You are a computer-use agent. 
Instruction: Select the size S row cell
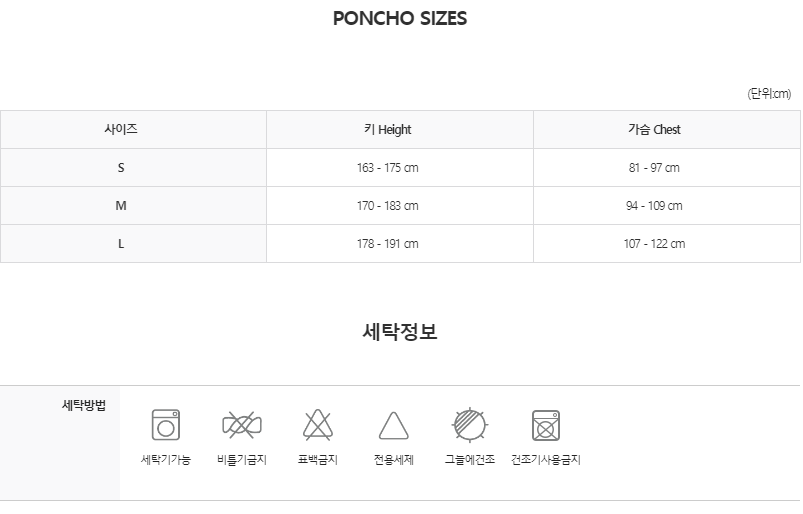pos(121,168)
